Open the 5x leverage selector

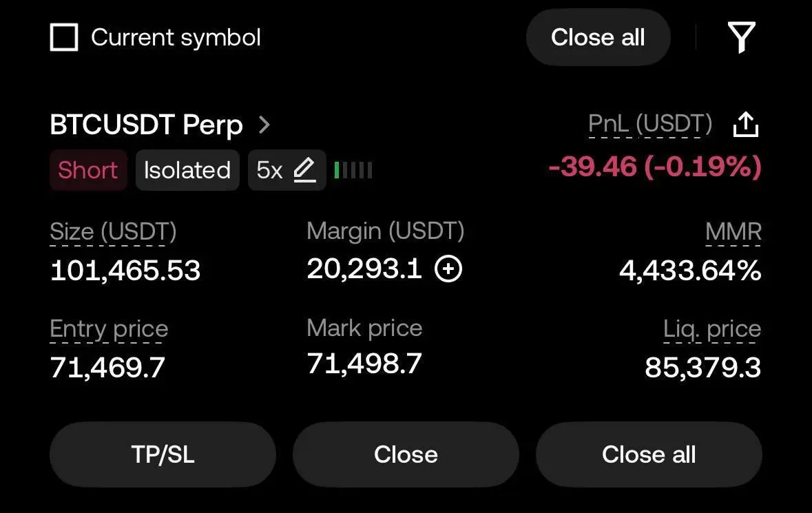tap(270, 170)
